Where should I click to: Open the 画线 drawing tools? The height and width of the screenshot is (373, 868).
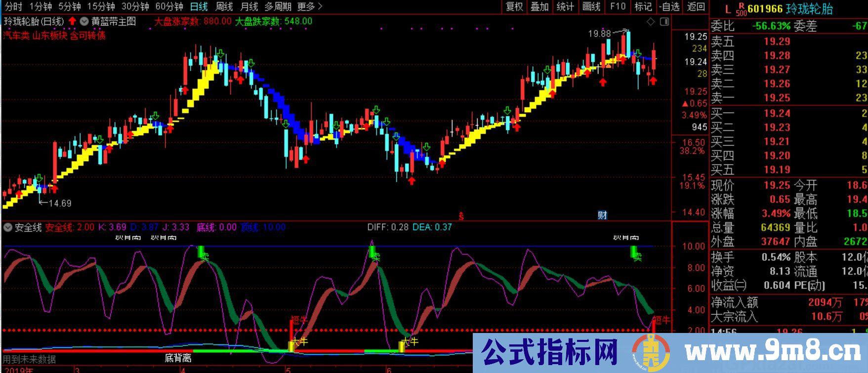591,6
